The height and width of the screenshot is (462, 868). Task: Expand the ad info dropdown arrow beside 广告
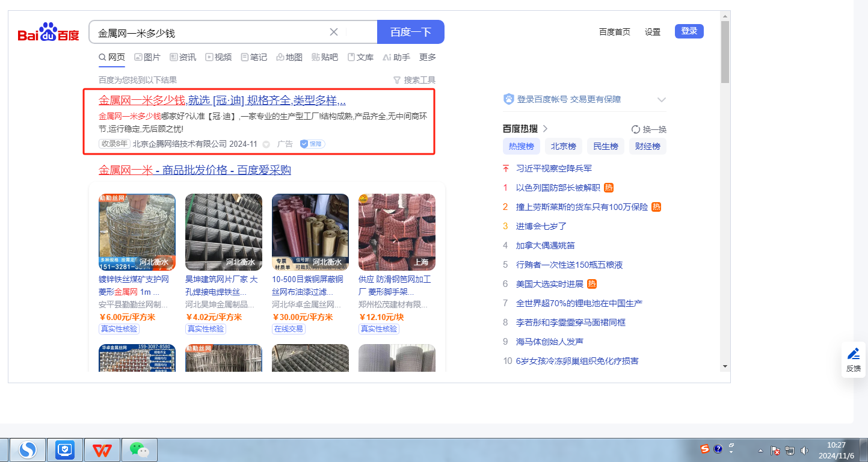click(266, 144)
